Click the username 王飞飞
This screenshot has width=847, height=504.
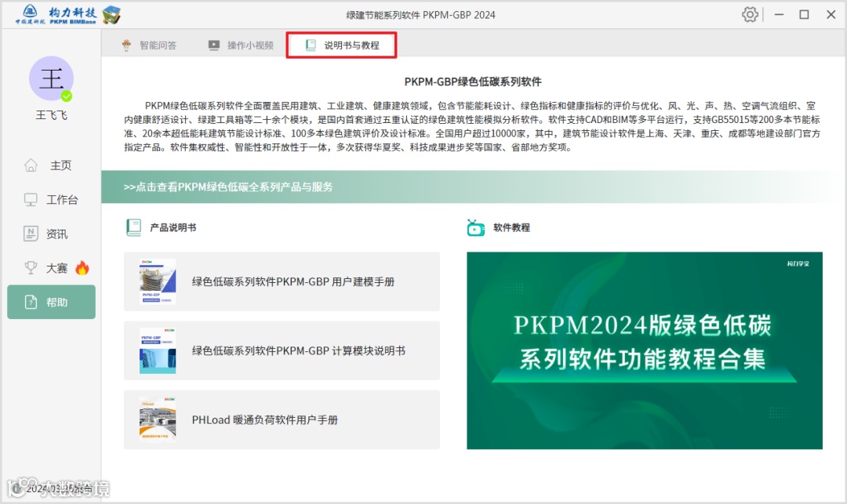coord(51,115)
